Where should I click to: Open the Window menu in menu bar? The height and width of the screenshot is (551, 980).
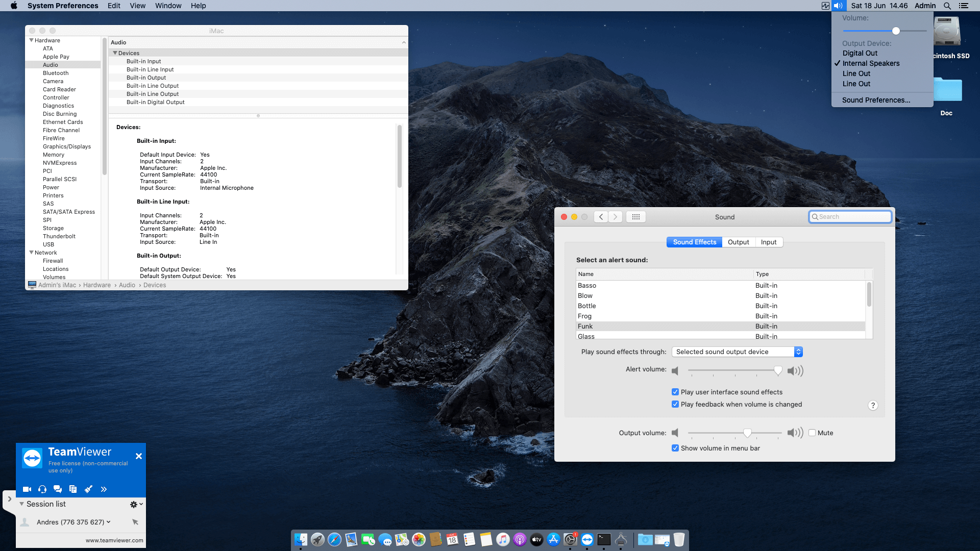tap(168, 6)
